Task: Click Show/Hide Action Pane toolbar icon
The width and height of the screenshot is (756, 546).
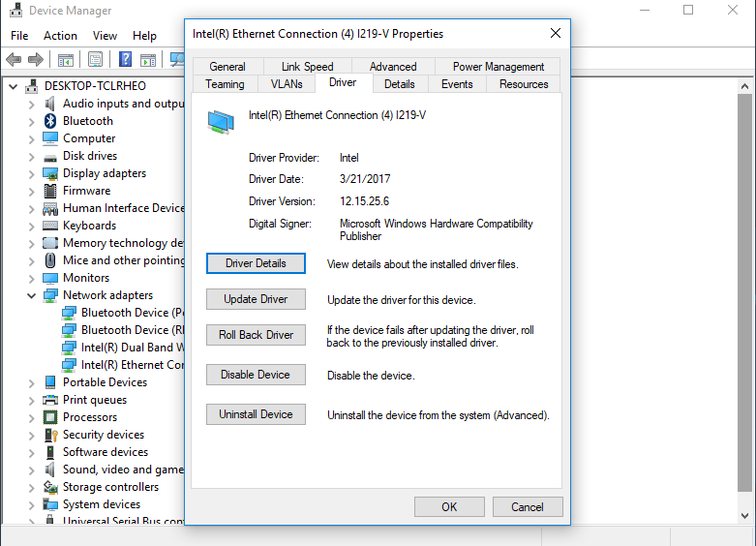Action: (x=148, y=60)
